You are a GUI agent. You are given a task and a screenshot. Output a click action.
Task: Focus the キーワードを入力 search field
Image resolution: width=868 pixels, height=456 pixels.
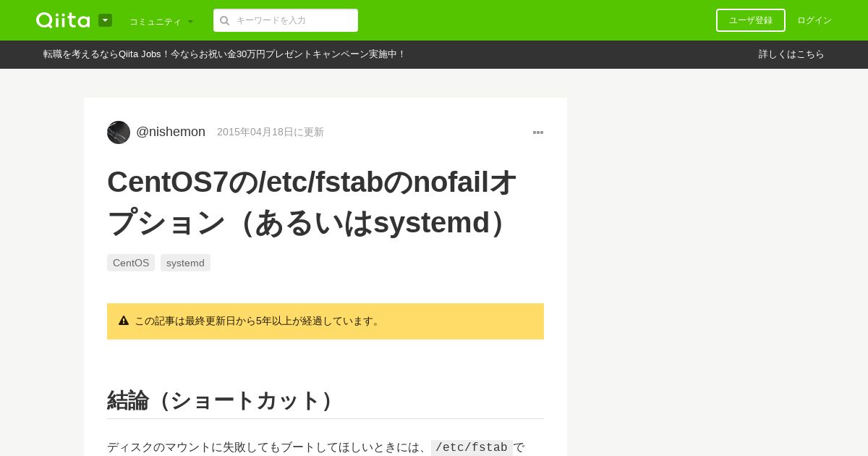tap(286, 20)
